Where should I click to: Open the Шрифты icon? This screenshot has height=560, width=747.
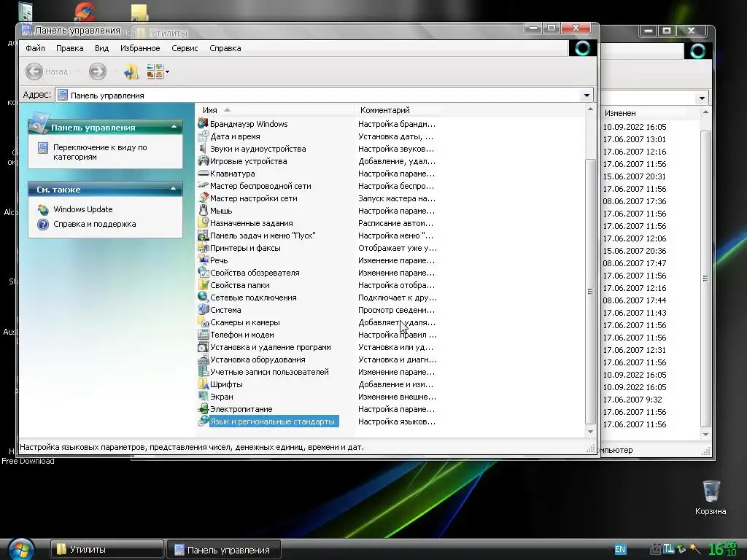tap(203, 384)
